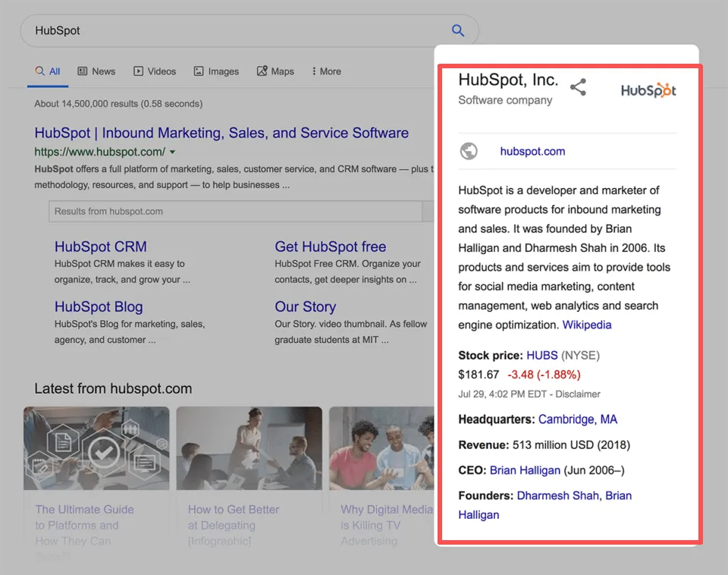Screen dimensions: 728x575
Task: Click the Software company subtitle
Action: coord(505,100)
